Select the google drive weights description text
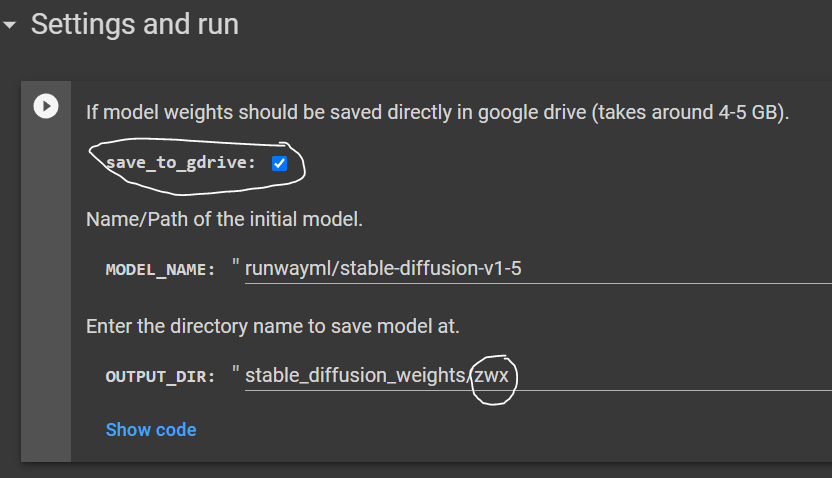The width and height of the screenshot is (832, 478). coord(437,112)
